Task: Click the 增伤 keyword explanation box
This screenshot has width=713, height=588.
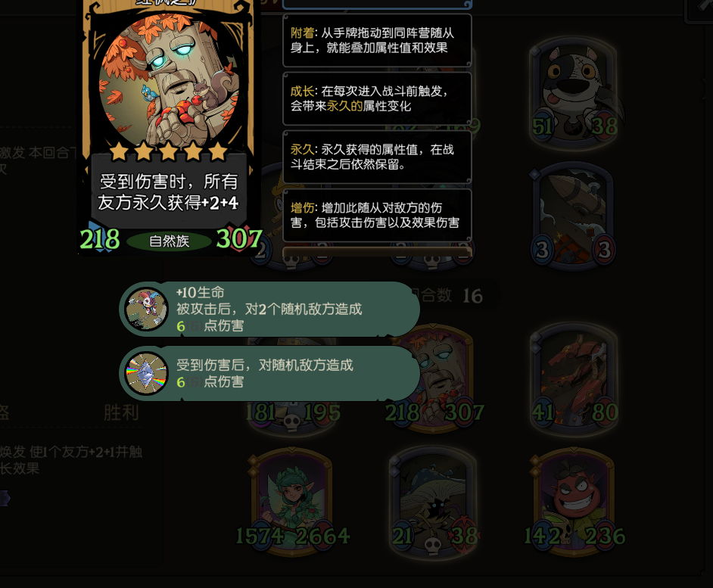Action: [377, 215]
